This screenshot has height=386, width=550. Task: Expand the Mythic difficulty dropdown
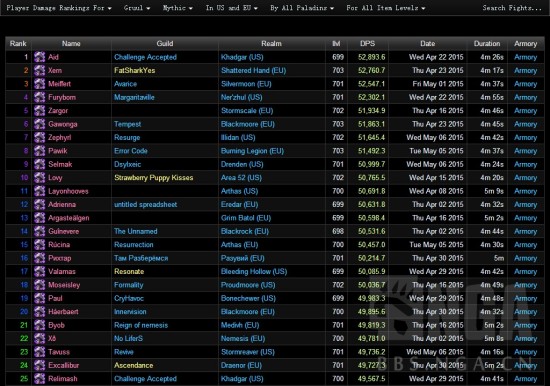(177, 8)
